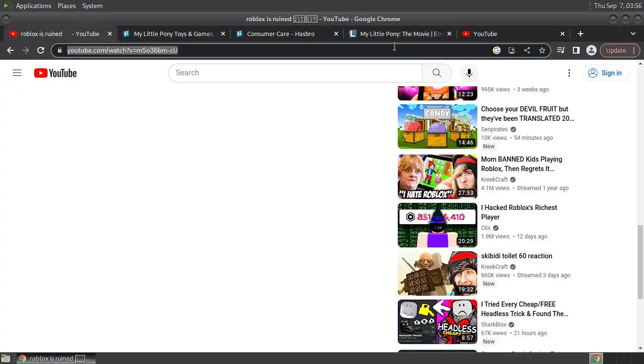644x364 pixels.
Task: Click the page vertical scrollbar thumb
Action: 640,262
